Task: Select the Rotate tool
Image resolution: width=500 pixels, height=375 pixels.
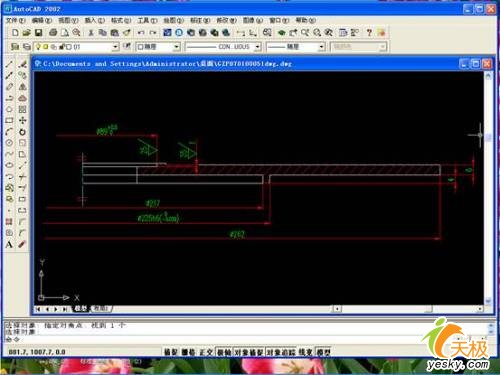Action: [22, 132]
